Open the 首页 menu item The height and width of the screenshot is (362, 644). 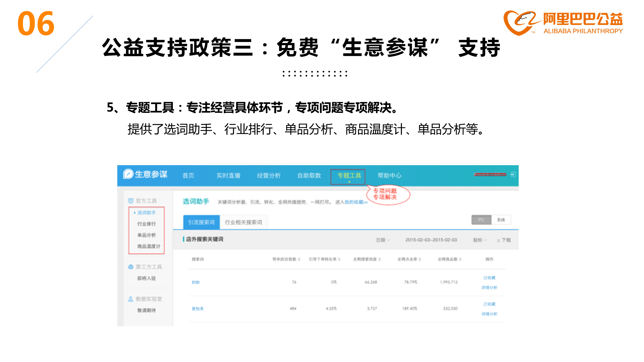[x=188, y=175]
